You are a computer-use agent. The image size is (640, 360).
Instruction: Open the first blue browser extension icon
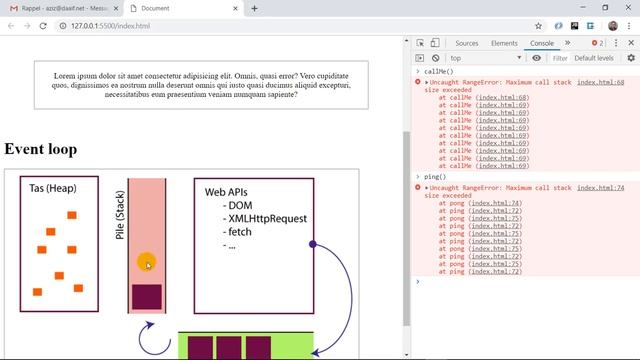point(558,26)
